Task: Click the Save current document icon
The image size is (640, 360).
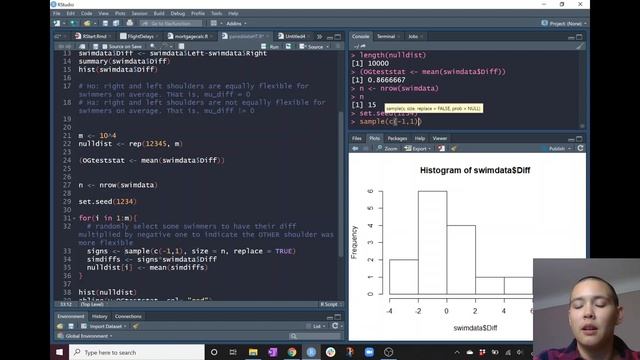Action: 105,23
